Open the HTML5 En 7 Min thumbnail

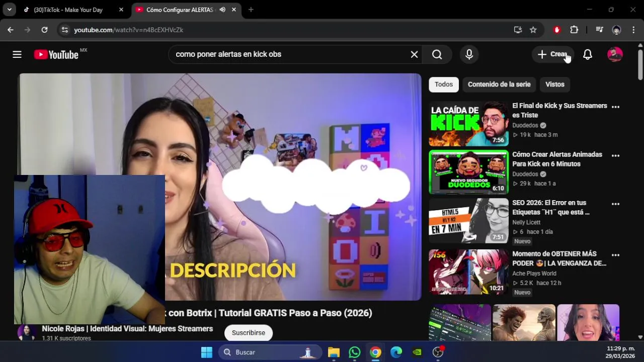click(x=468, y=221)
